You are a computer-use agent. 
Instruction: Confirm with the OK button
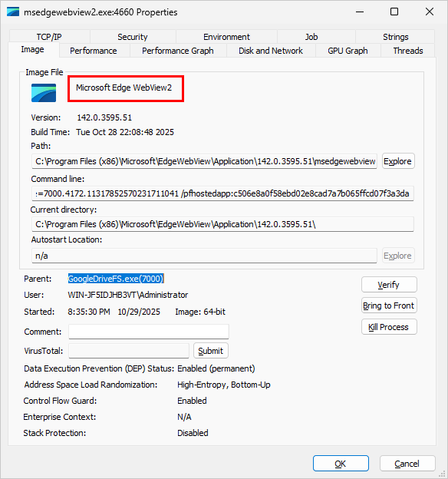pos(341,464)
